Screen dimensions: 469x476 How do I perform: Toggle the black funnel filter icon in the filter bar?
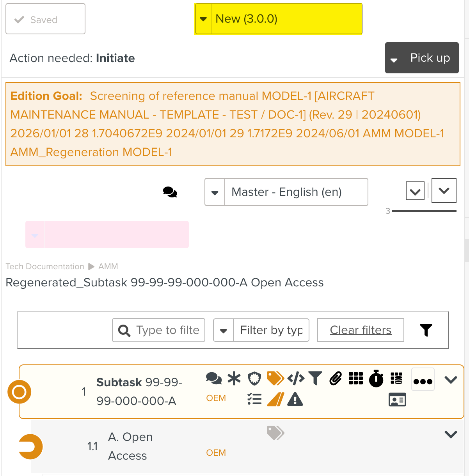[426, 330]
